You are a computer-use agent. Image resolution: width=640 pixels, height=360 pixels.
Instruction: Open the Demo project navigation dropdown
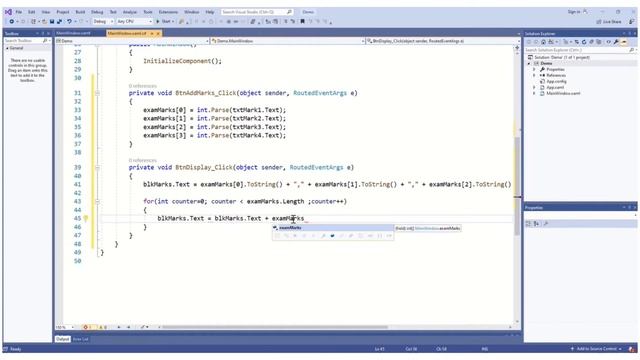(x=132, y=41)
